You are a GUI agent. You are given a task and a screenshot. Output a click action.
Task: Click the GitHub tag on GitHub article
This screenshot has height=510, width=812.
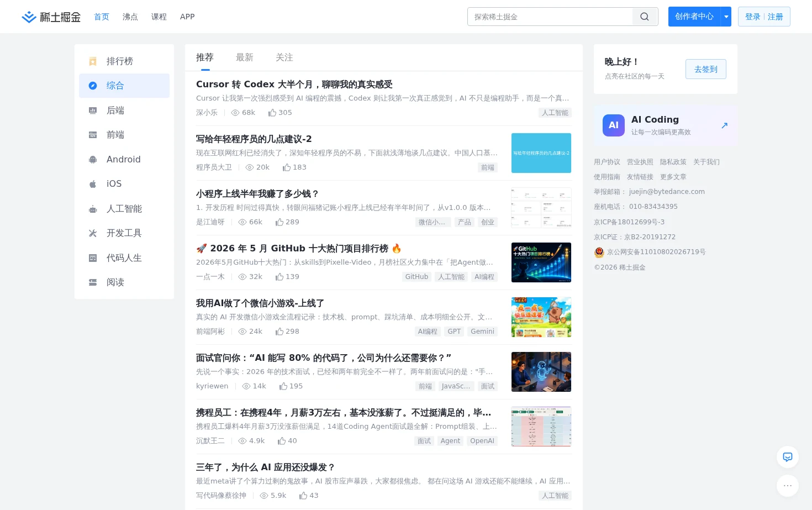coord(416,277)
